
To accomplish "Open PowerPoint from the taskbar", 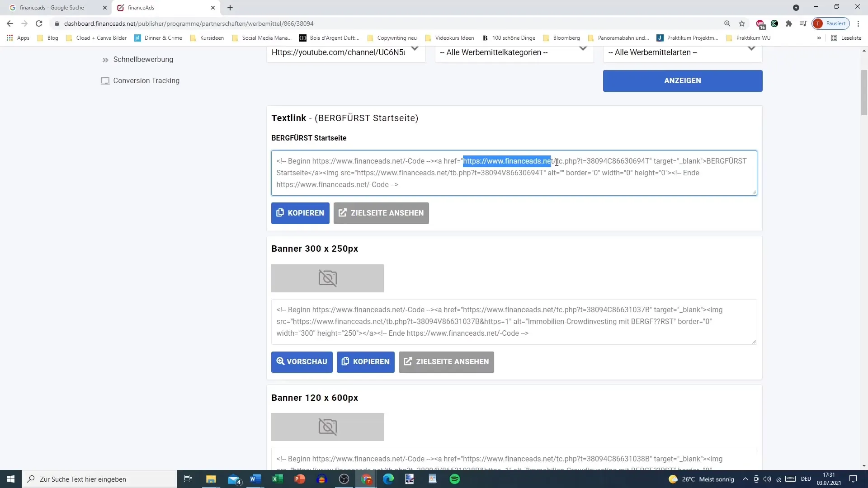I will [300, 479].
